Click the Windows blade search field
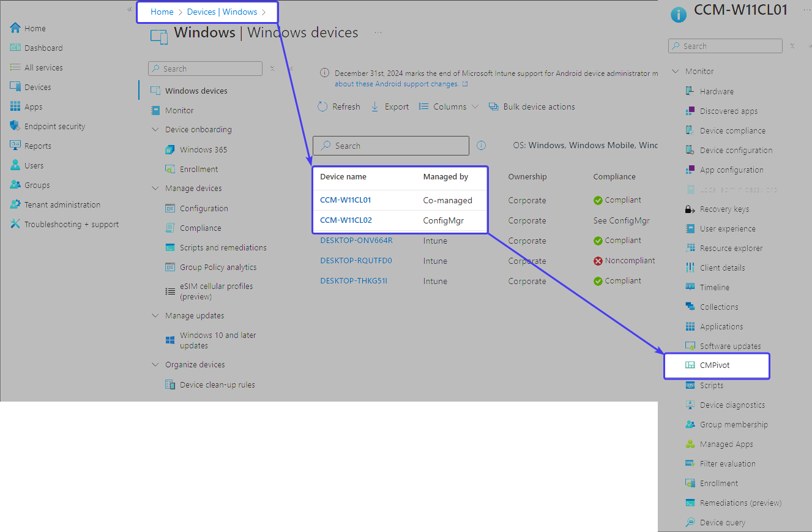Image resolution: width=812 pixels, height=532 pixels. [x=205, y=69]
